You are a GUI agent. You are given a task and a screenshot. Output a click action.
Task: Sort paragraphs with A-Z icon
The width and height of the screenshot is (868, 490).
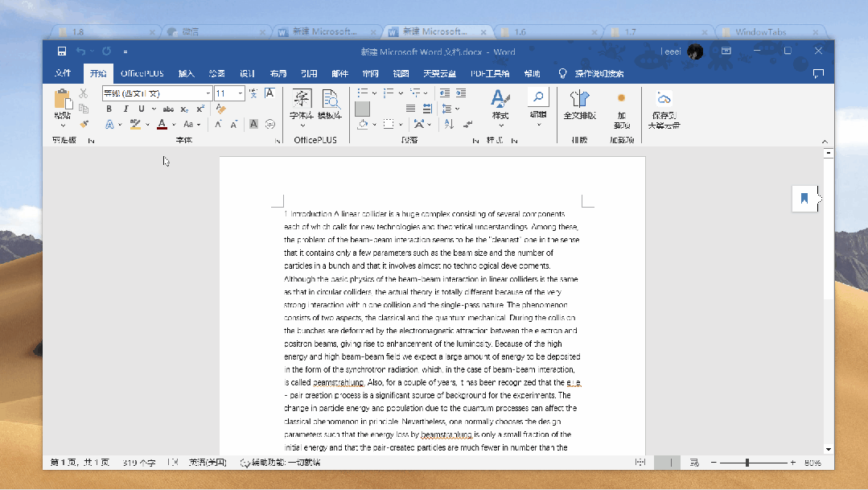[449, 124]
